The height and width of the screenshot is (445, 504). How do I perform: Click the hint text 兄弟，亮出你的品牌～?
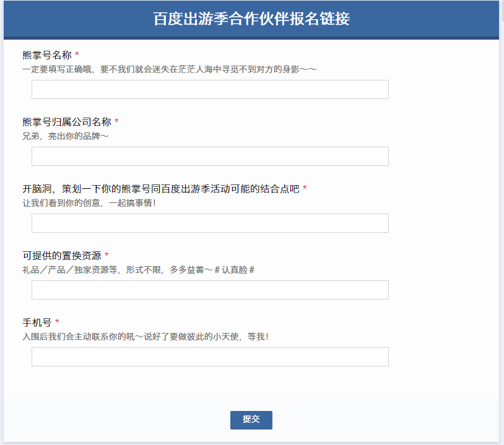pyautogui.click(x=65, y=136)
